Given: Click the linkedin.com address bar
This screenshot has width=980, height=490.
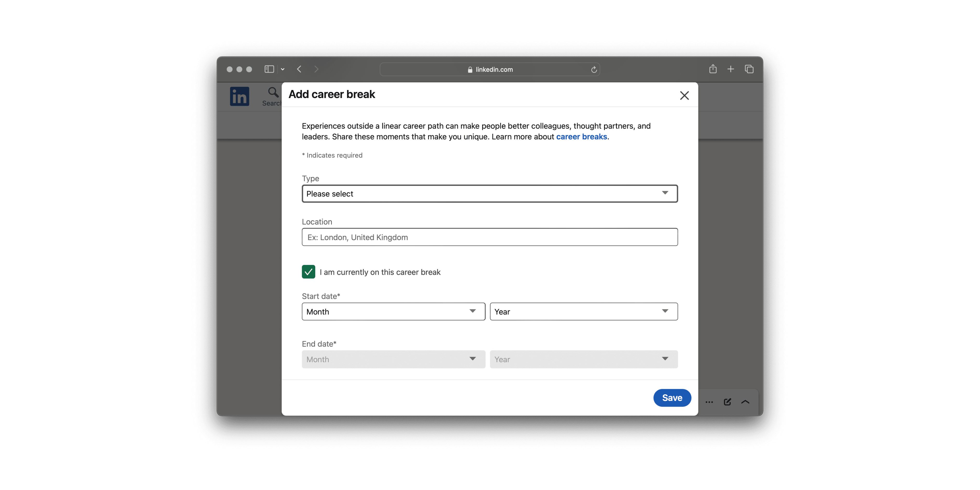Looking at the screenshot, I should 490,70.
